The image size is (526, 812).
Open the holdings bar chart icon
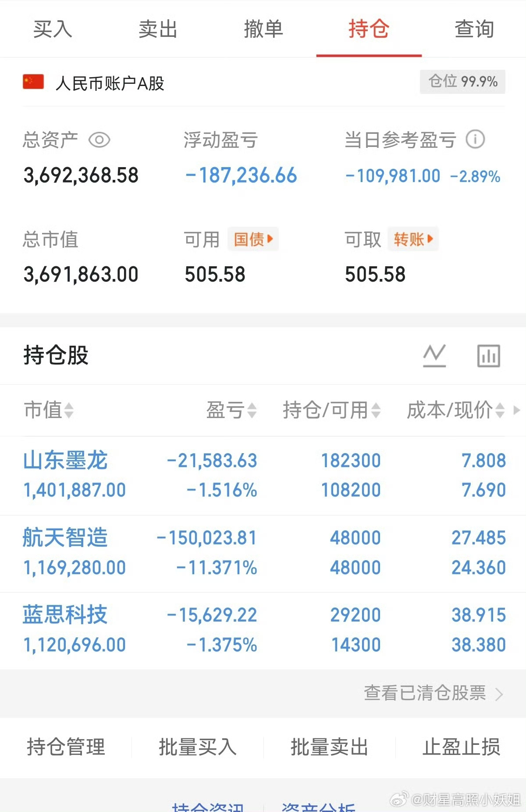[x=488, y=355]
